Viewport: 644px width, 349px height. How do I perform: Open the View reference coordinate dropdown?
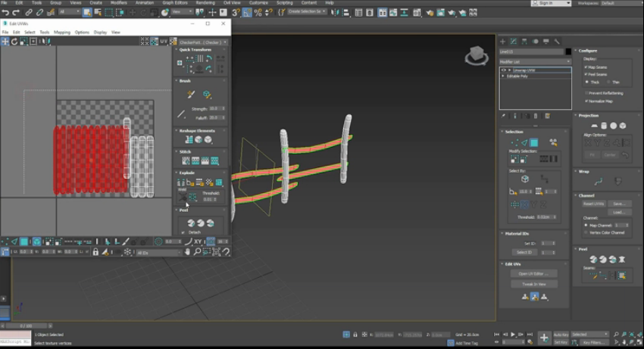pos(182,12)
